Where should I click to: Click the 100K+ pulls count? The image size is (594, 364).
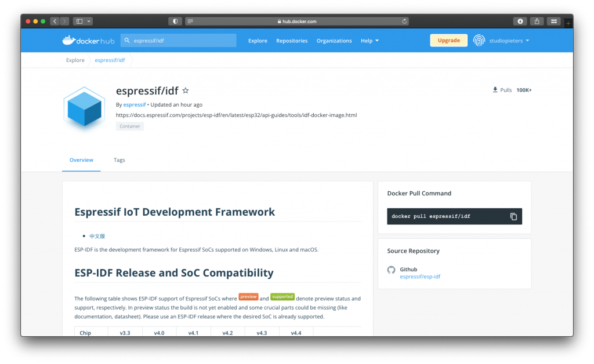click(x=524, y=90)
